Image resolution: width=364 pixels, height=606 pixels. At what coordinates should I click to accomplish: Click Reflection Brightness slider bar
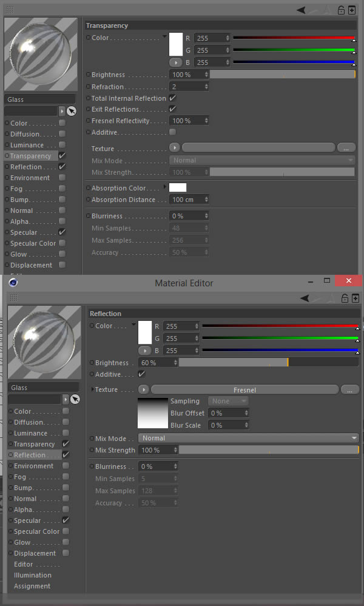coord(269,363)
